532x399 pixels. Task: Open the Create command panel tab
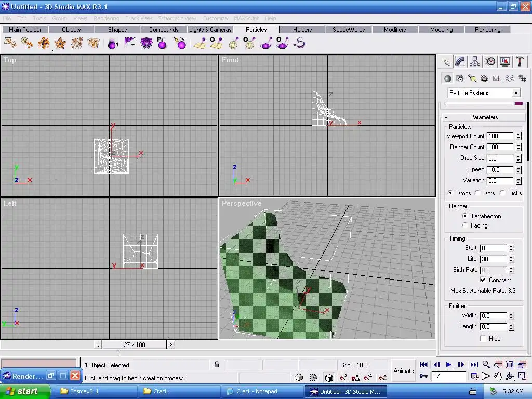click(446, 62)
